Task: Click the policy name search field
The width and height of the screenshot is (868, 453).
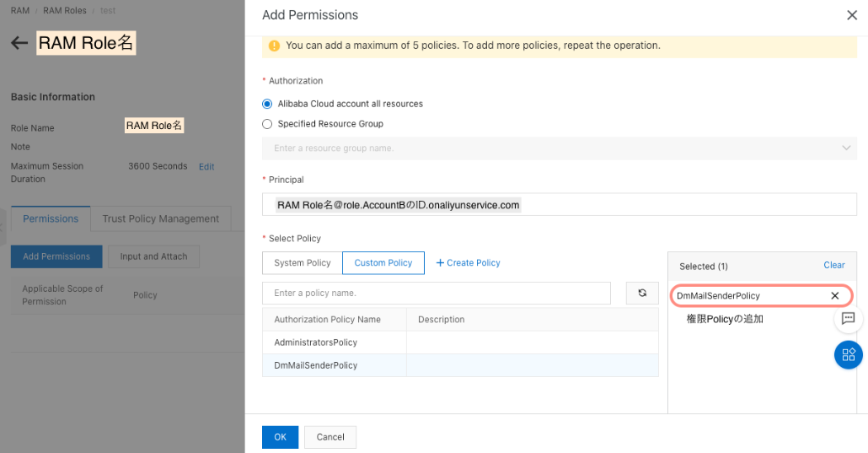Action: pyautogui.click(x=436, y=293)
